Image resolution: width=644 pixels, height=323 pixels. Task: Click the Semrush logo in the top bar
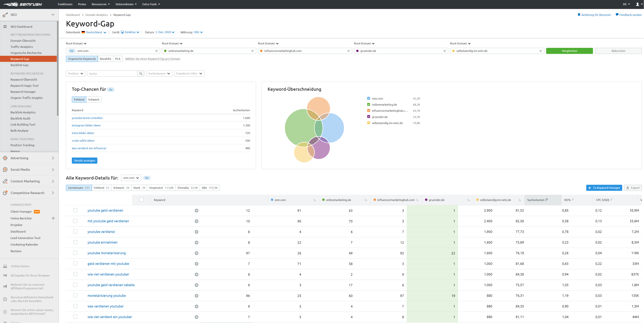point(22,4)
